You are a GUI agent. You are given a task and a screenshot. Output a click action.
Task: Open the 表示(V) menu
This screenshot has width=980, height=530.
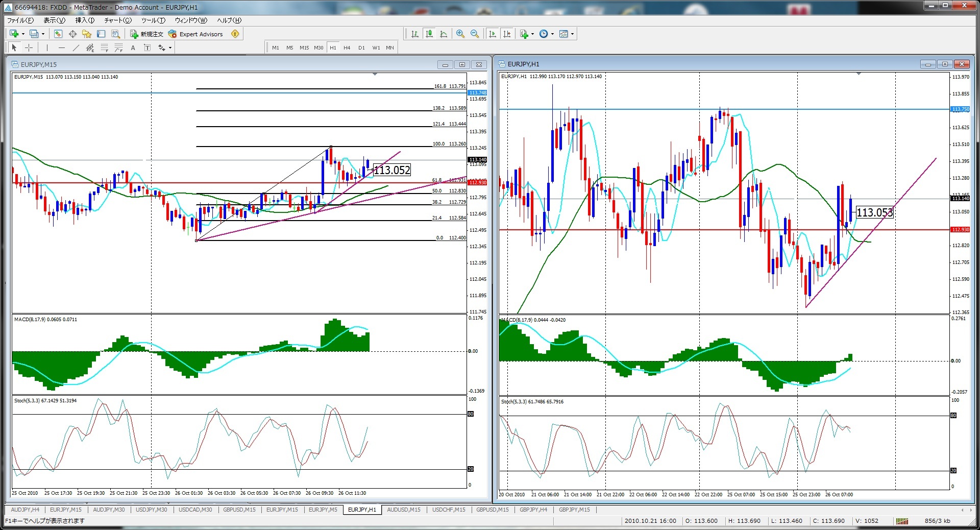(x=54, y=20)
